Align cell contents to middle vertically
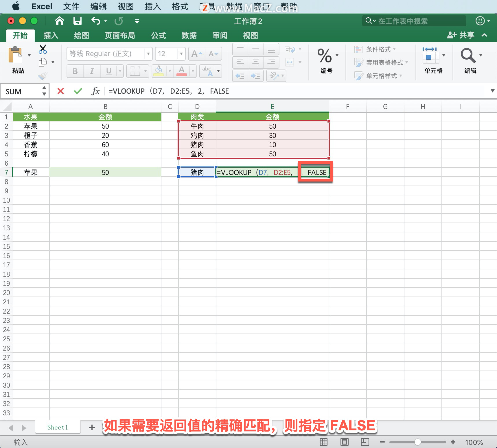 [256, 49]
